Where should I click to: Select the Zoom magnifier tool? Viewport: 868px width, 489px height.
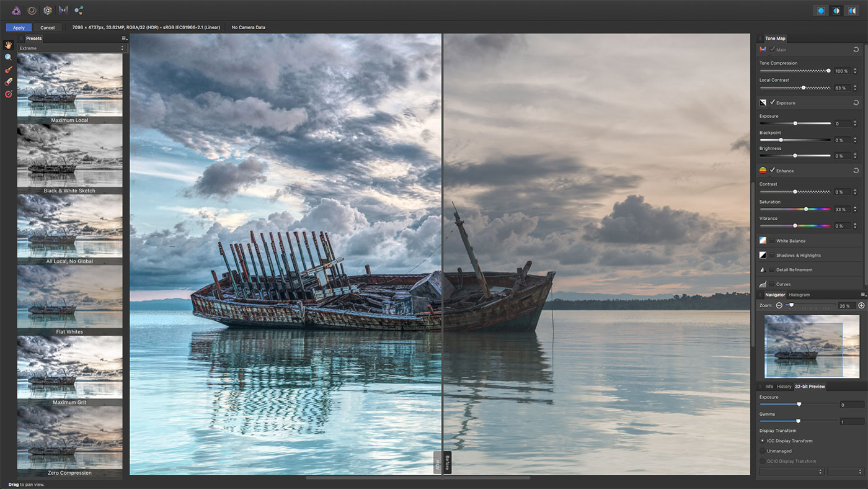pyautogui.click(x=9, y=57)
